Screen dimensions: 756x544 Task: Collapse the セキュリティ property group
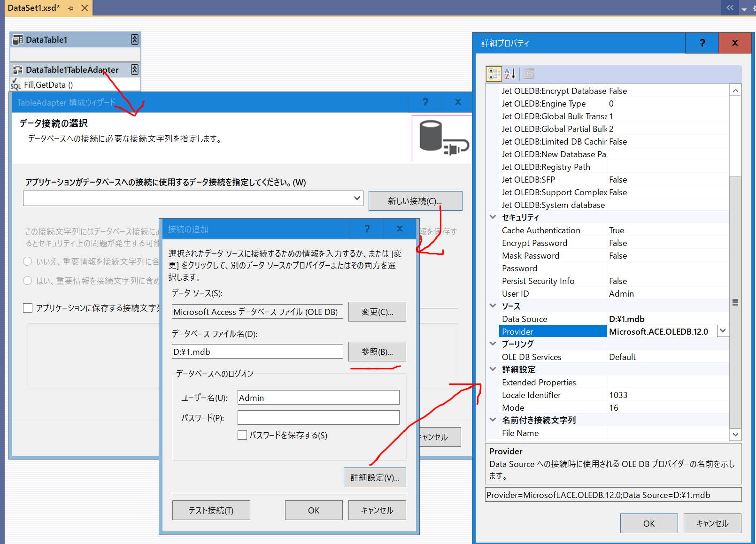tap(493, 217)
